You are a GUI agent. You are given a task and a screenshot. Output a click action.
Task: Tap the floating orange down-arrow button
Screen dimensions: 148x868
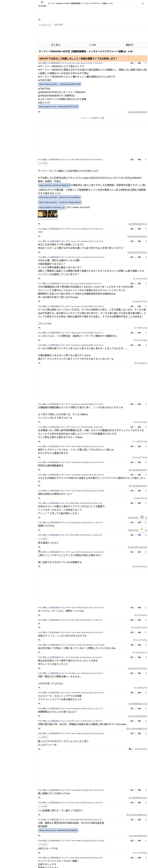(x=142, y=529)
